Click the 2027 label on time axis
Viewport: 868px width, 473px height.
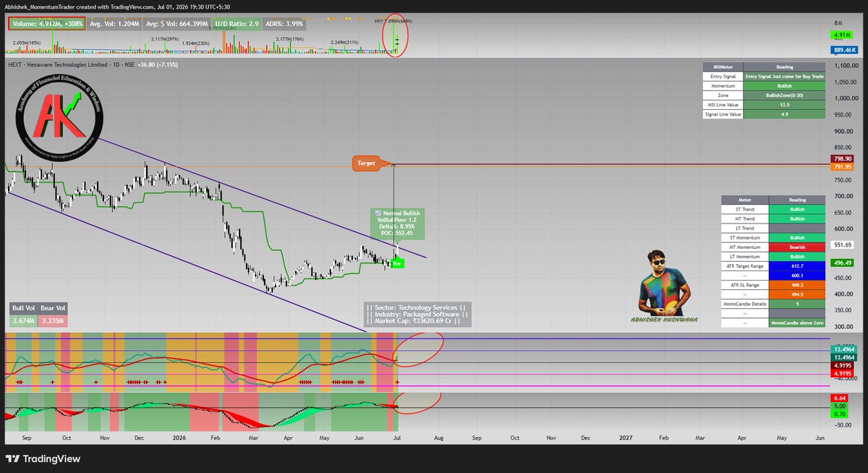[x=625, y=438]
